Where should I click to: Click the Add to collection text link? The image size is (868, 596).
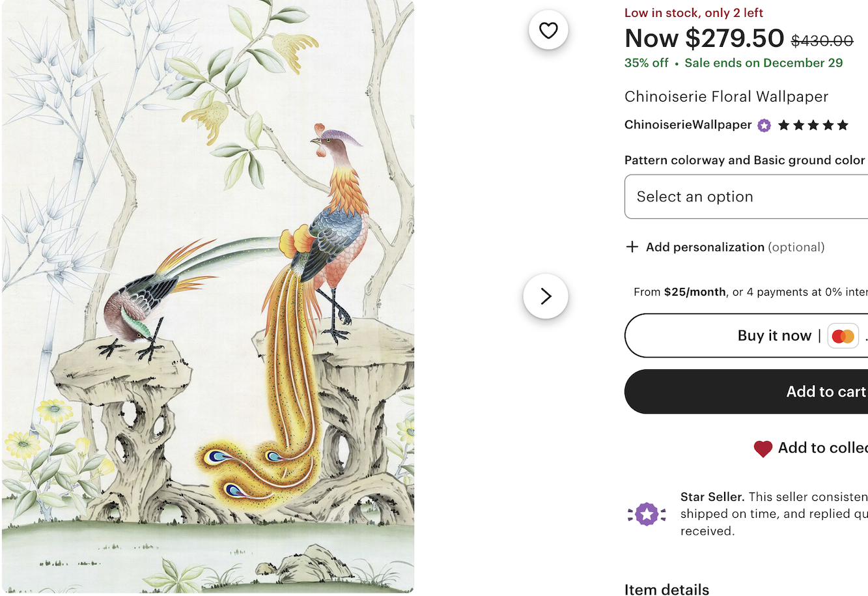[822, 447]
